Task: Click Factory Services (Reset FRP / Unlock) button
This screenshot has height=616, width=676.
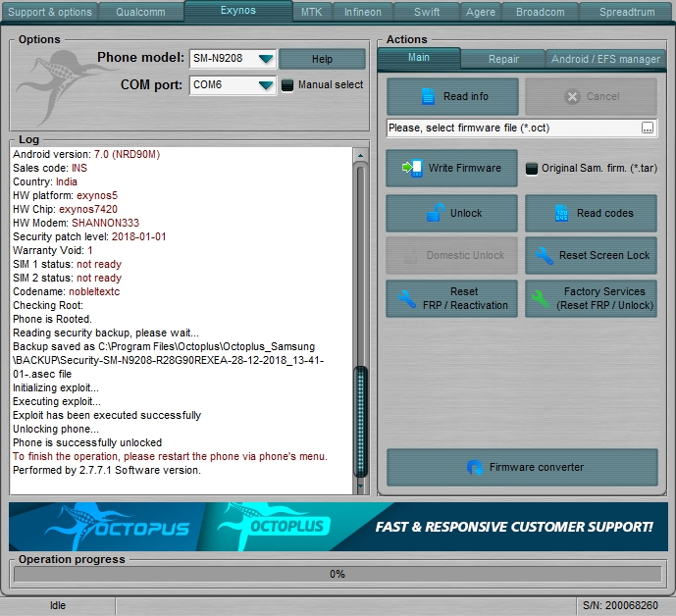Action: point(591,298)
